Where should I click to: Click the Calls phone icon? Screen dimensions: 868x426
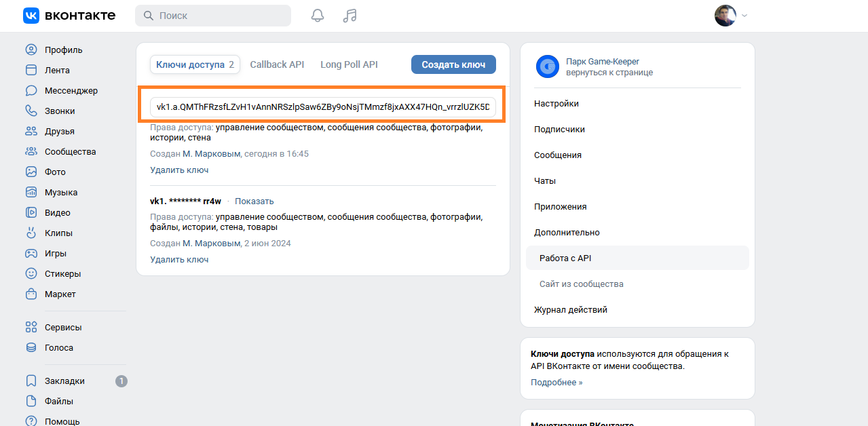click(x=31, y=111)
